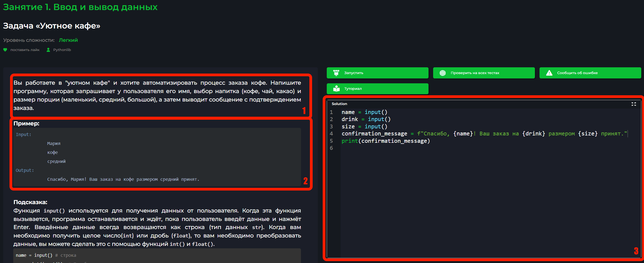The width and height of the screenshot is (644, 263).
Task: Open the Pythonlib author link
Action: [x=62, y=50]
